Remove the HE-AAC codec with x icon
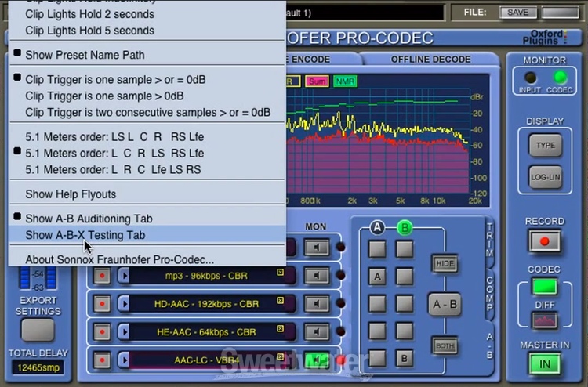 (x=280, y=328)
